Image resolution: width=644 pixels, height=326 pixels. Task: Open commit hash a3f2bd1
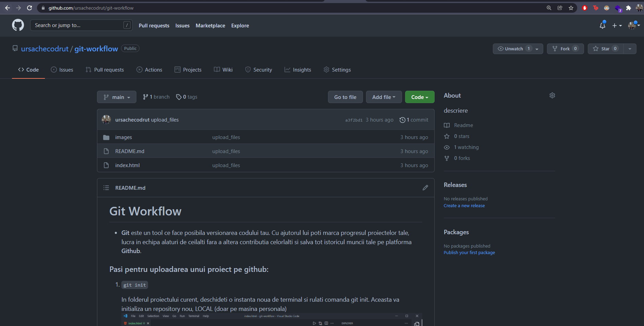[354, 120]
